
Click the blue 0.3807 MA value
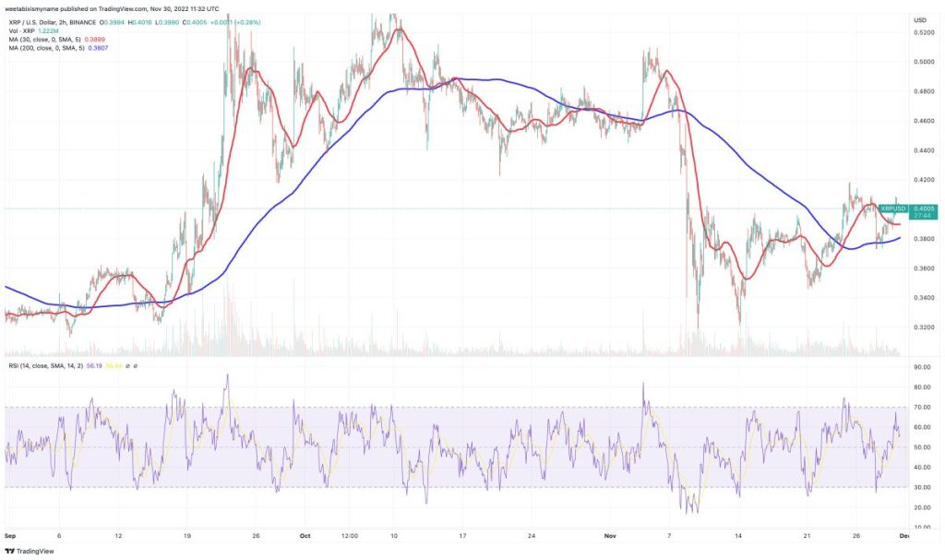[x=98, y=48]
